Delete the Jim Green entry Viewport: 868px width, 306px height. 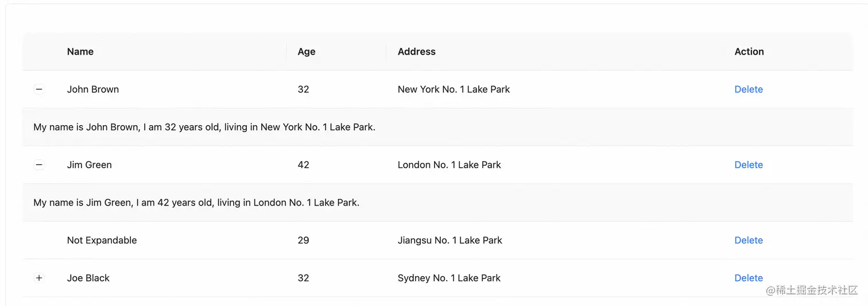pos(749,165)
